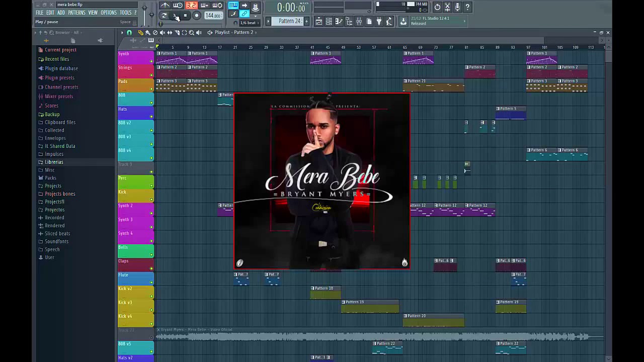Screen dimensions: 644x362
Task: Open the Mixer view icon
Action: tap(359, 21)
